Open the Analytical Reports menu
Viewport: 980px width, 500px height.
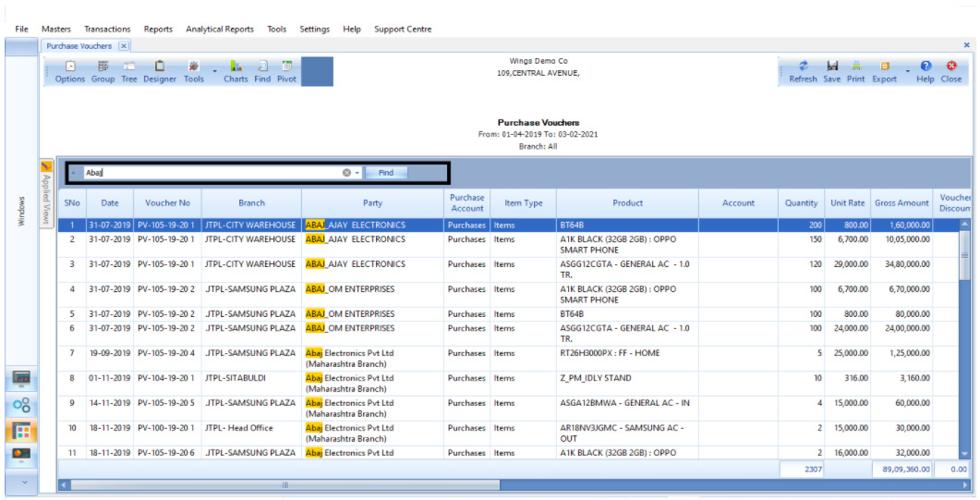pos(220,30)
